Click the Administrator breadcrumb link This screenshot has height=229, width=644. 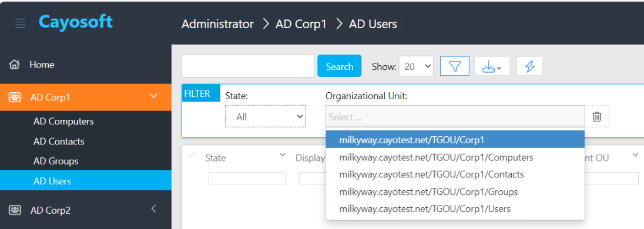(217, 24)
